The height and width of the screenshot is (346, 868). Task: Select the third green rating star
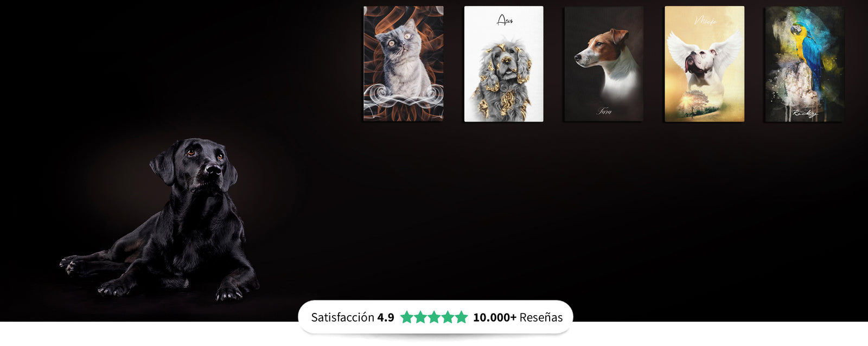(434, 317)
